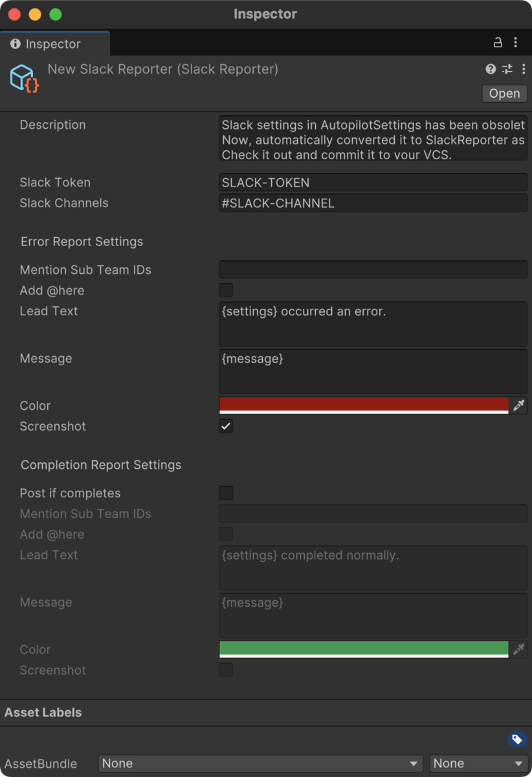Click the Slack Token input field
This screenshot has width=532, height=777.
(373, 183)
